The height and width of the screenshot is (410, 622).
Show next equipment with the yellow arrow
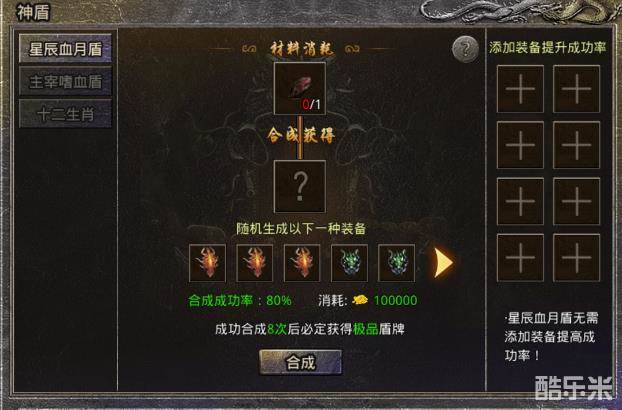(443, 262)
